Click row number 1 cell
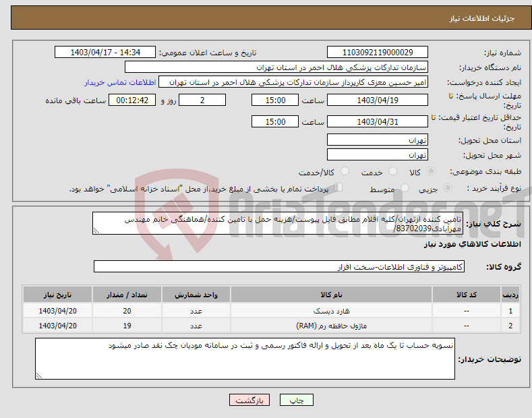 pyautogui.click(x=510, y=311)
